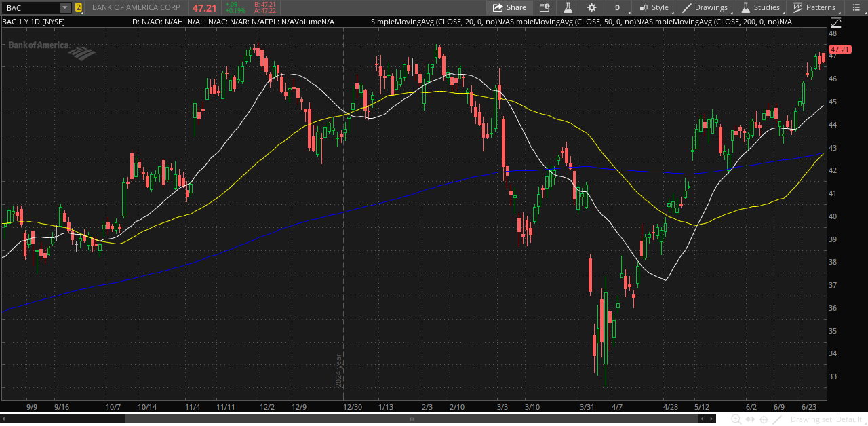This screenshot has width=868, height=426.
Task: Click the price axis auto-scale icon
Action: pyautogui.click(x=835, y=22)
